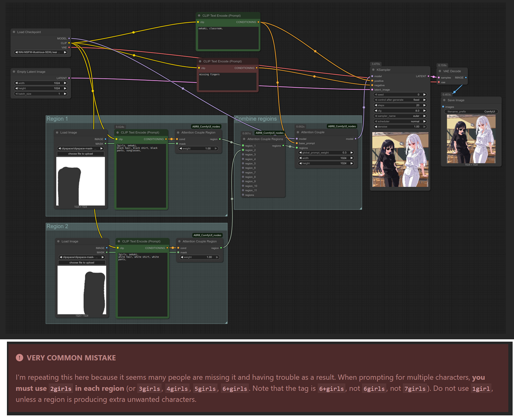Click the Region 2 mask preview image
514x420 pixels.
tap(82, 290)
